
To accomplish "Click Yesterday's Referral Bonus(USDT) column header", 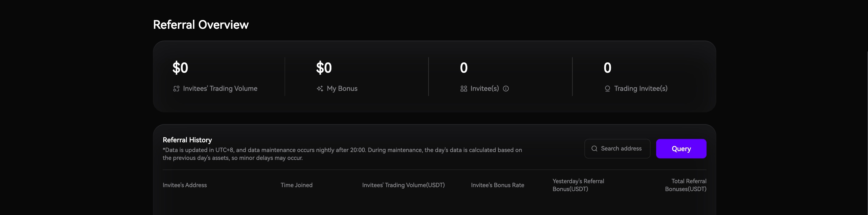I will (x=578, y=185).
